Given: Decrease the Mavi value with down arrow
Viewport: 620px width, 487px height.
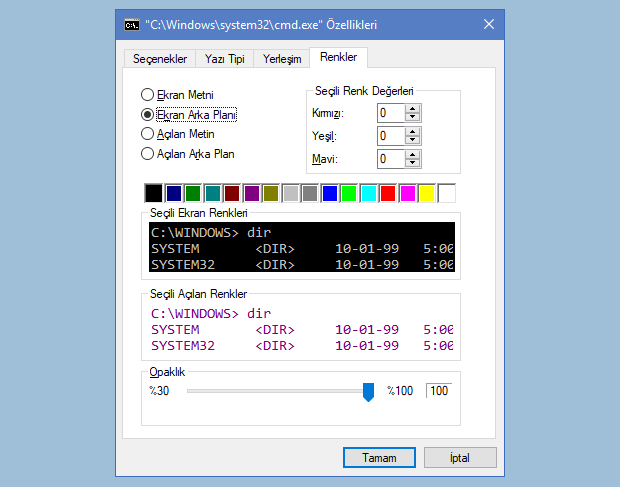Looking at the screenshot, I should point(412,163).
